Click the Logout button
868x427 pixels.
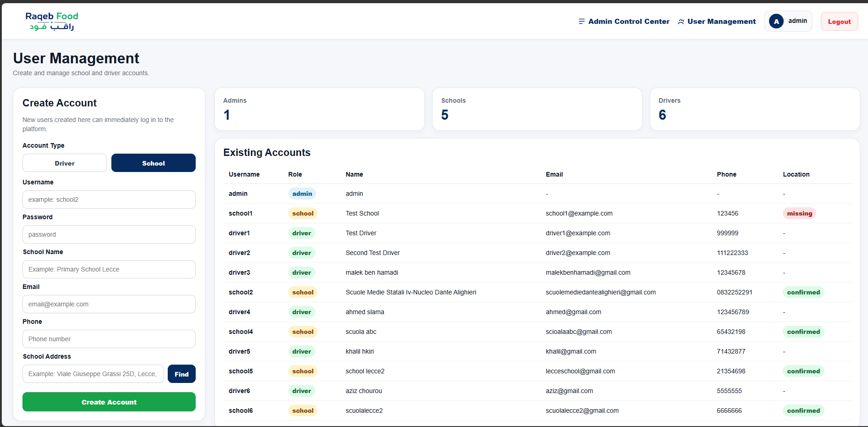(839, 22)
